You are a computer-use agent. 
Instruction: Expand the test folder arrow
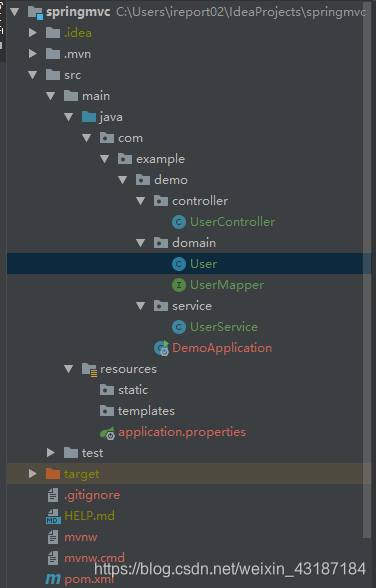click(51, 453)
